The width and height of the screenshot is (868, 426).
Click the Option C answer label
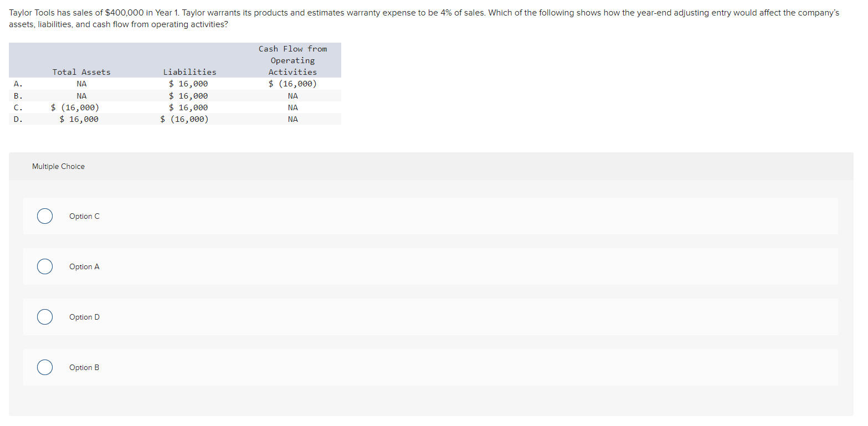point(84,216)
